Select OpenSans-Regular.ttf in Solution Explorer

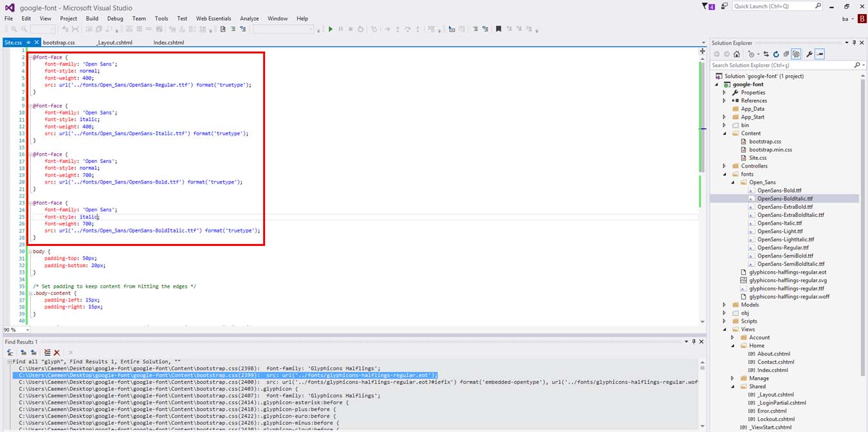click(782, 247)
